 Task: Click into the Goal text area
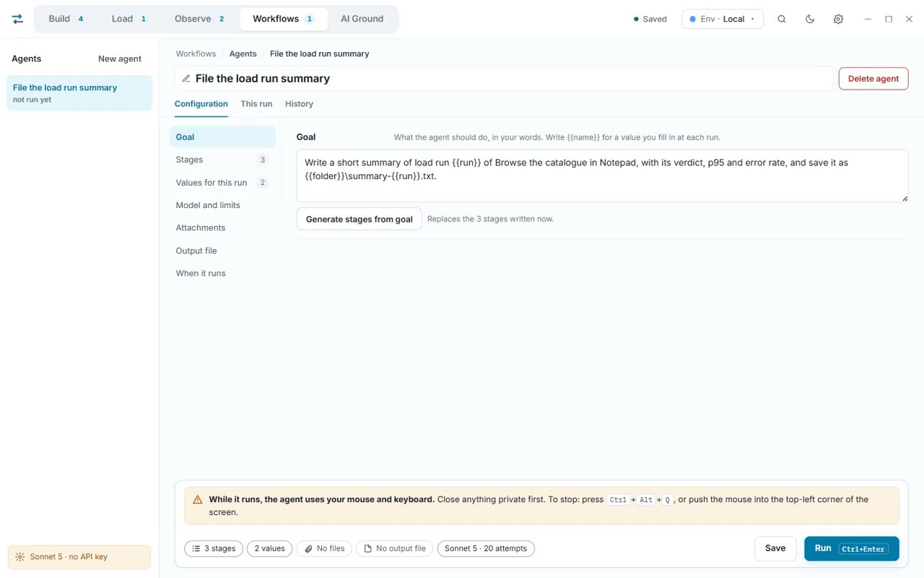pos(602,176)
